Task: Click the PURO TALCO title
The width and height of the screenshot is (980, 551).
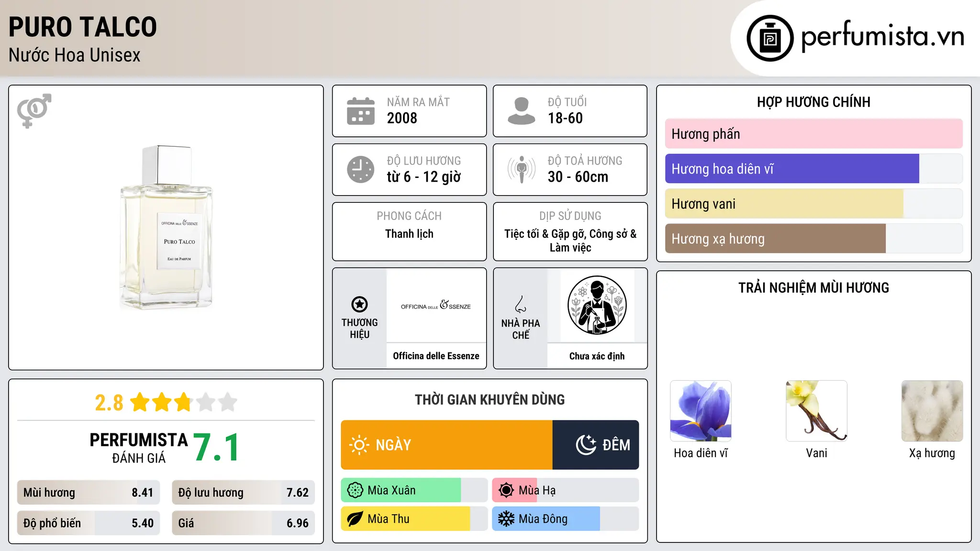Action: coord(83,27)
